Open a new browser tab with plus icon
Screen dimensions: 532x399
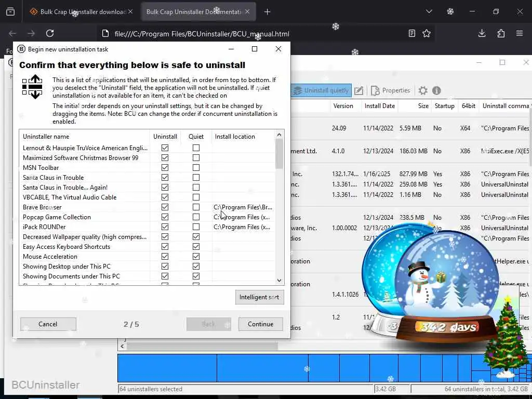pyautogui.click(x=267, y=12)
